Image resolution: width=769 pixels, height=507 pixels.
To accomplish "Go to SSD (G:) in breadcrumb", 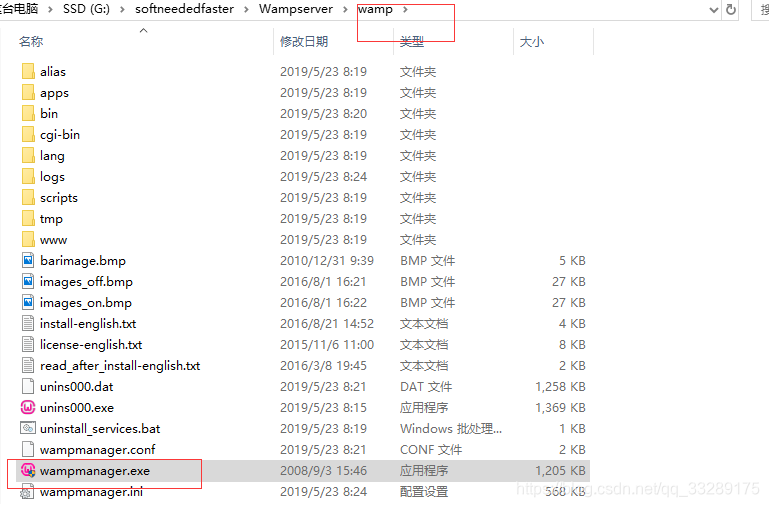I will [x=86, y=9].
